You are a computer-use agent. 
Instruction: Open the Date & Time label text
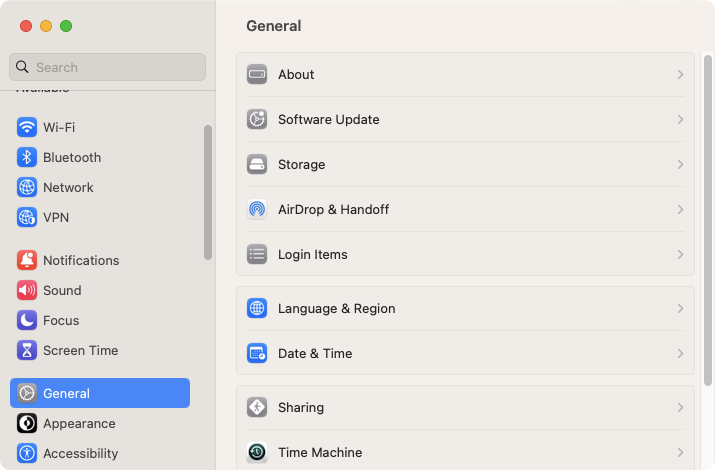[315, 353]
